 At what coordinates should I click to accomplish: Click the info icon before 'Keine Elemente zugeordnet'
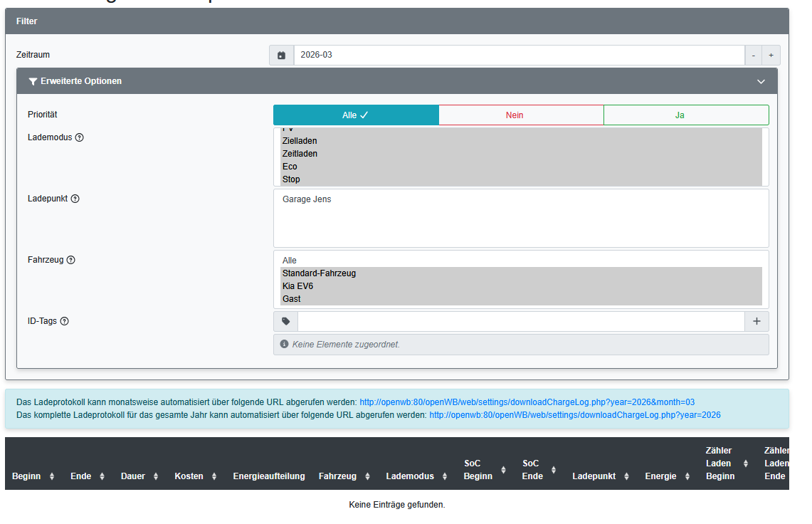click(x=283, y=344)
